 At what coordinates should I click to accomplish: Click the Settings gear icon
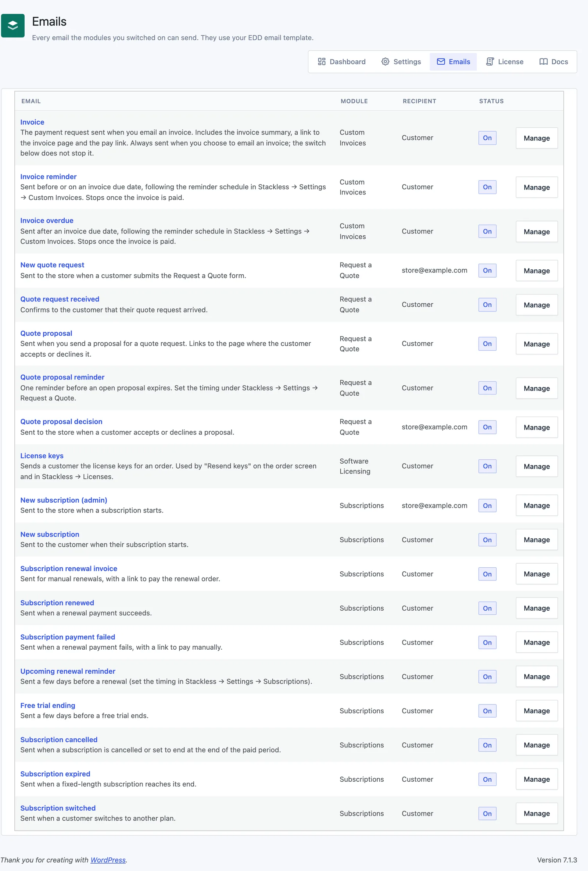pyautogui.click(x=385, y=61)
